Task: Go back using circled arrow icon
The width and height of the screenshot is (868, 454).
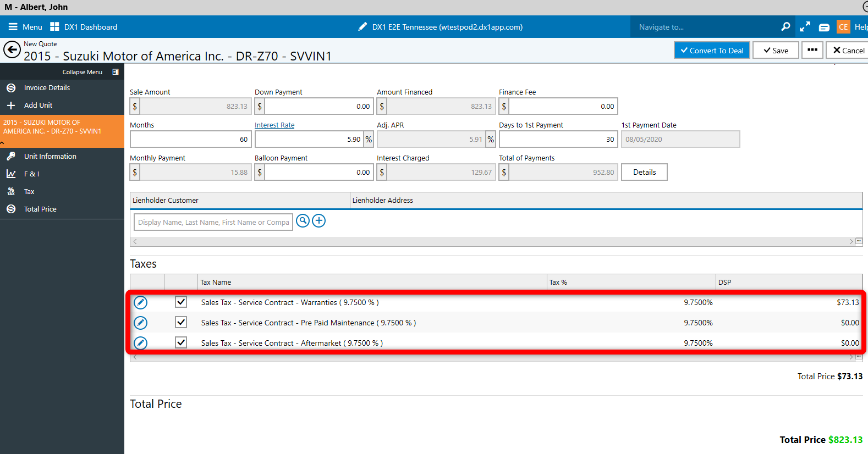Action: [12, 50]
